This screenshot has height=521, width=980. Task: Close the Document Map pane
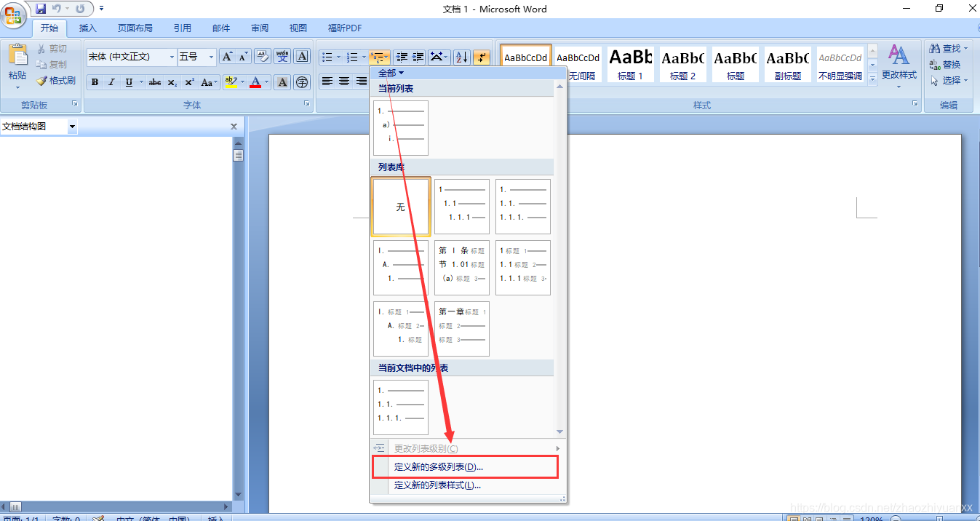(x=234, y=127)
